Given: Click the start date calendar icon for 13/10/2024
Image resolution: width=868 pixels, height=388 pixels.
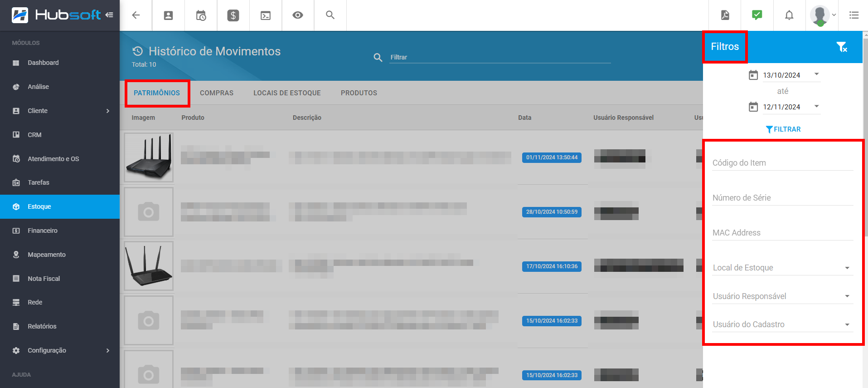Looking at the screenshot, I should point(753,75).
